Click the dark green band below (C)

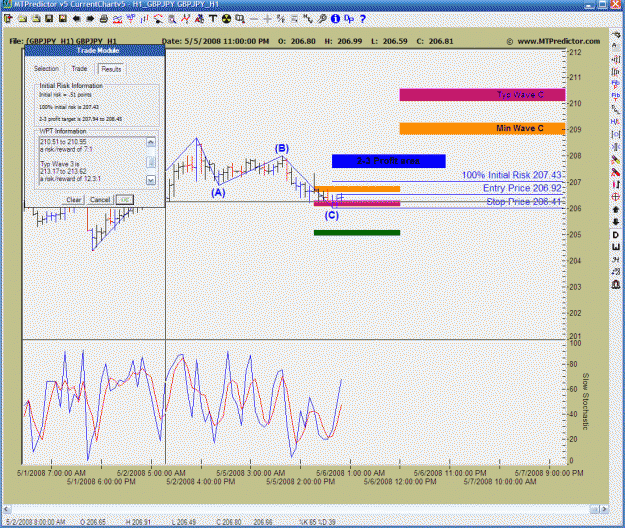coord(357,233)
